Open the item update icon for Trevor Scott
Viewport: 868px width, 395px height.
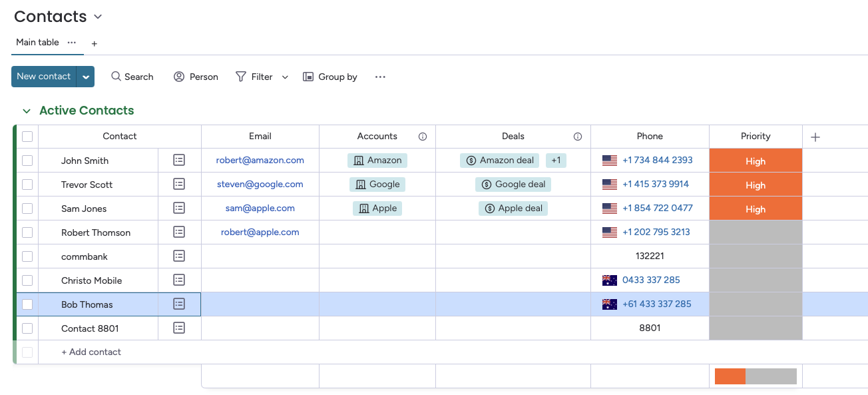click(179, 184)
